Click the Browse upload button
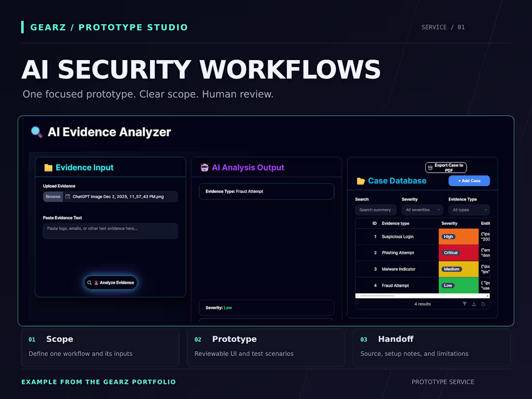Image resolution: width=532 pixels, height=399 pixels. [53, 197]
